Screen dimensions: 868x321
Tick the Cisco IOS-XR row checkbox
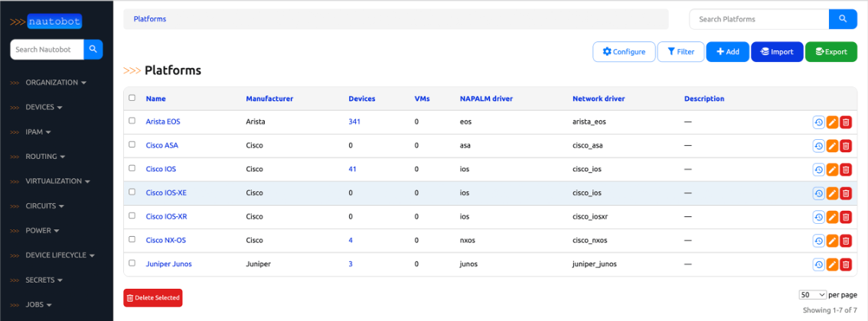(132, 216)
